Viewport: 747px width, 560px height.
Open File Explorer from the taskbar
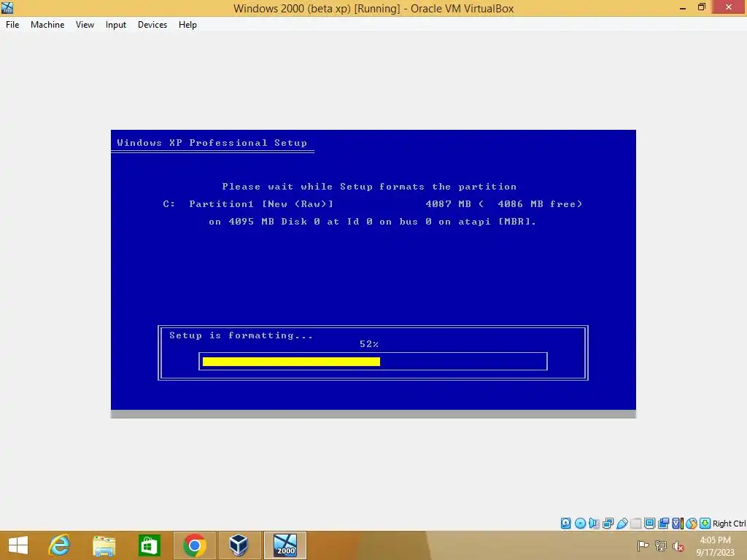pyautogui.click(x=104, y=545)
